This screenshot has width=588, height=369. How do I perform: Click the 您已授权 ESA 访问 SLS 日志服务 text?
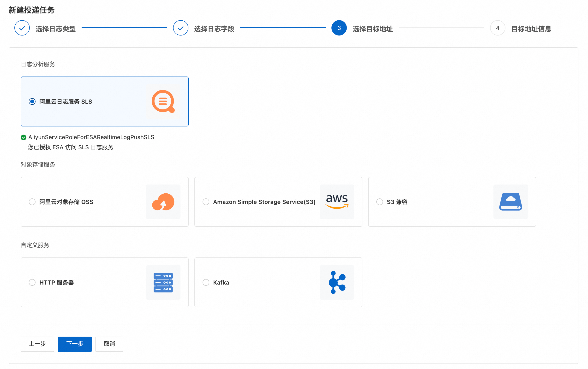pos(71,147)
